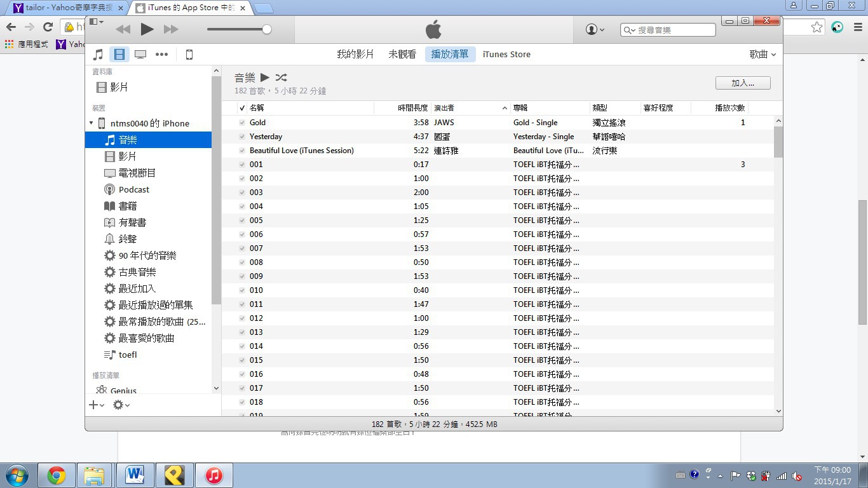Click the music search field

668,30
